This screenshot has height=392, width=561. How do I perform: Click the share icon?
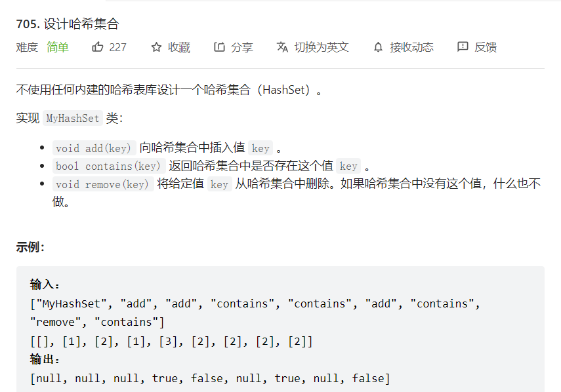219,47
